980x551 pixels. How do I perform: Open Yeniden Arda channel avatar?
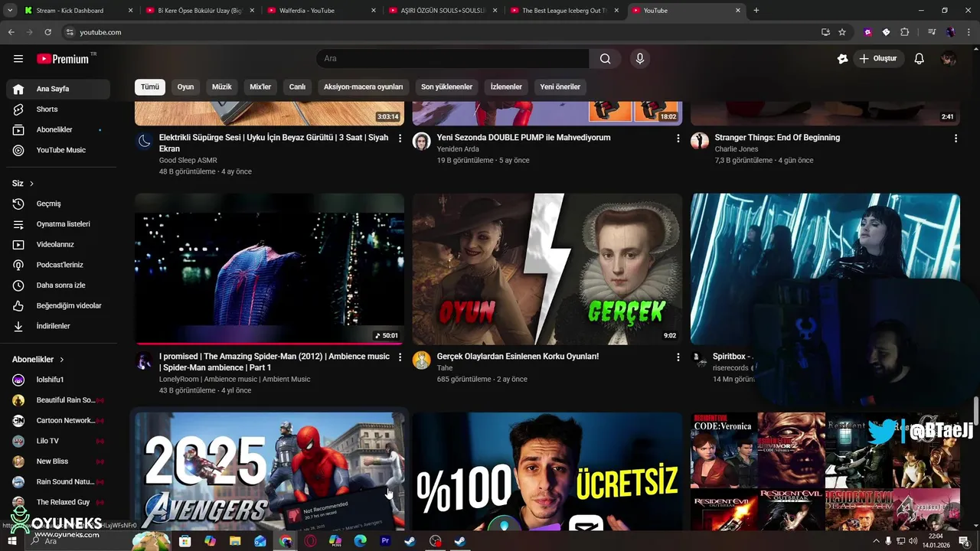pyautogui.click(x=421, y=141)
